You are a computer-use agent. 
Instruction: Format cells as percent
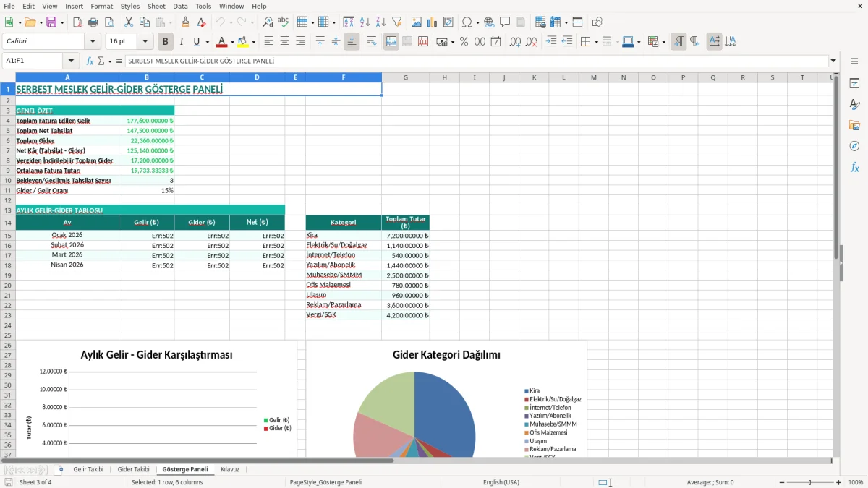click(x=464, y=42)
